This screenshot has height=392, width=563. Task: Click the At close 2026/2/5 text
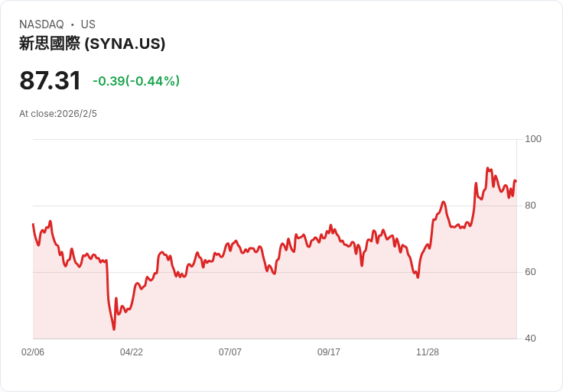point(58,114)
